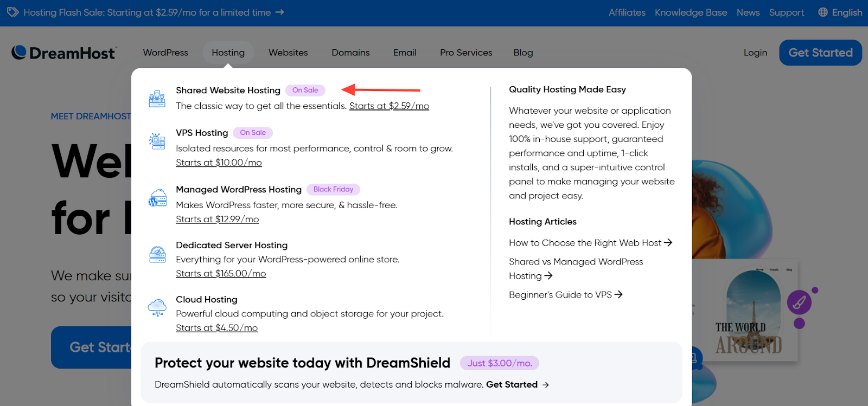Click the On Sale badge next to Shared Website Hosting
The width and height of the screenshot is (868, 406).
(x=305, y=90)
